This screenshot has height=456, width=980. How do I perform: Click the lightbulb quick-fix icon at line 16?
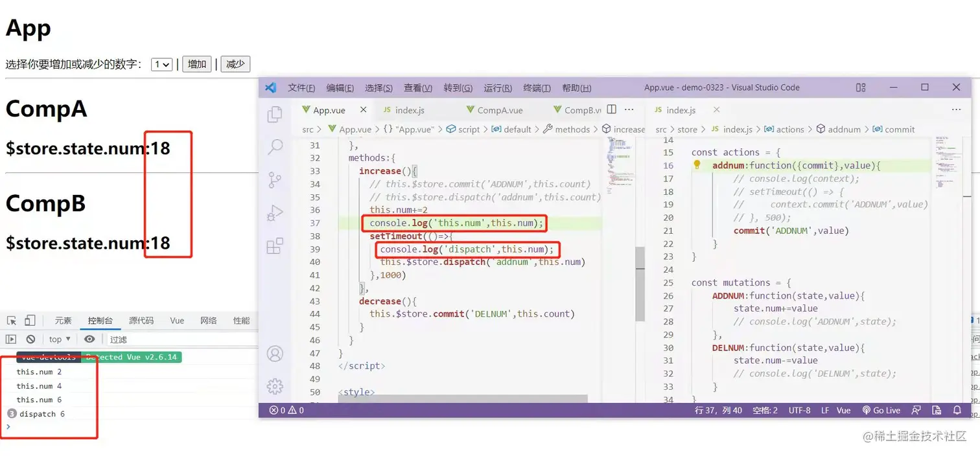tap(697, 165)
